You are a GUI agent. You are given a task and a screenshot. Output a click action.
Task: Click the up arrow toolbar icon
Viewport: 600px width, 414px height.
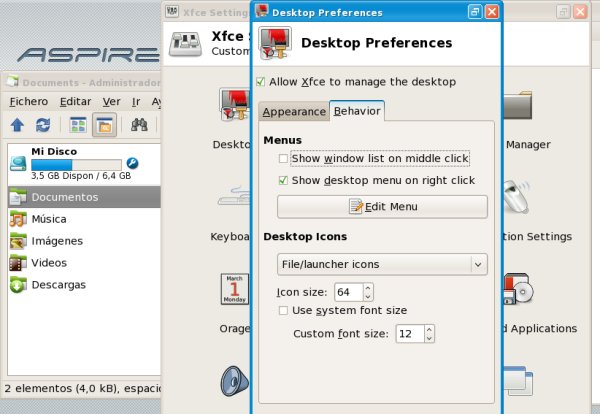(x=17, y=125)
